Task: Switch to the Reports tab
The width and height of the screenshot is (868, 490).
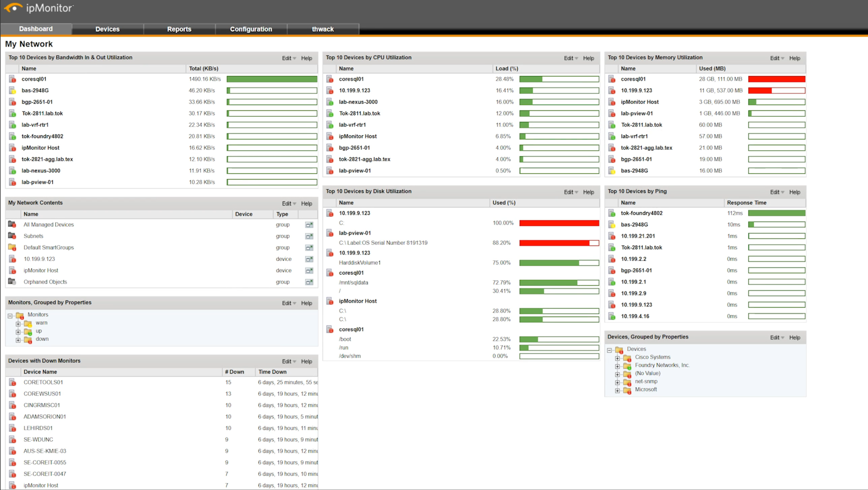Action: click(179, 29)
